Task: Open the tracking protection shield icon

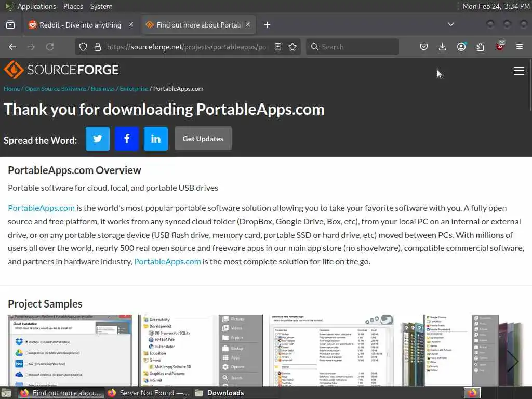Action: (83, 47)
